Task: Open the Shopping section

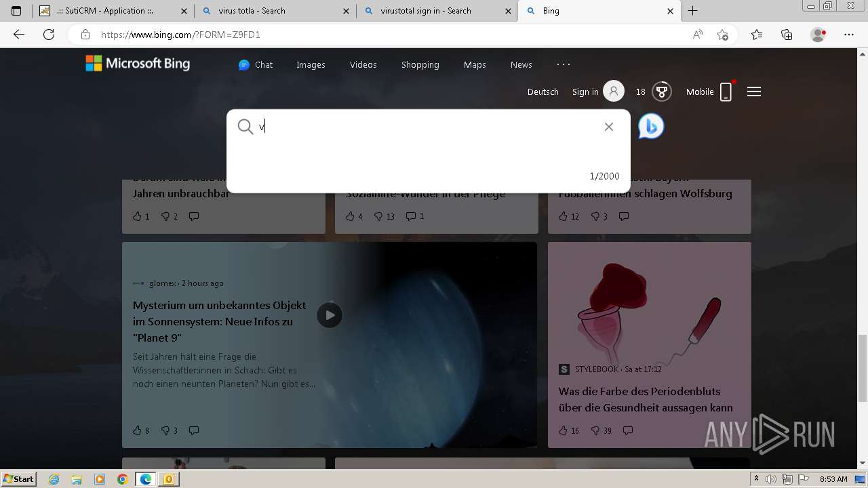Action: tap(420, 64)
